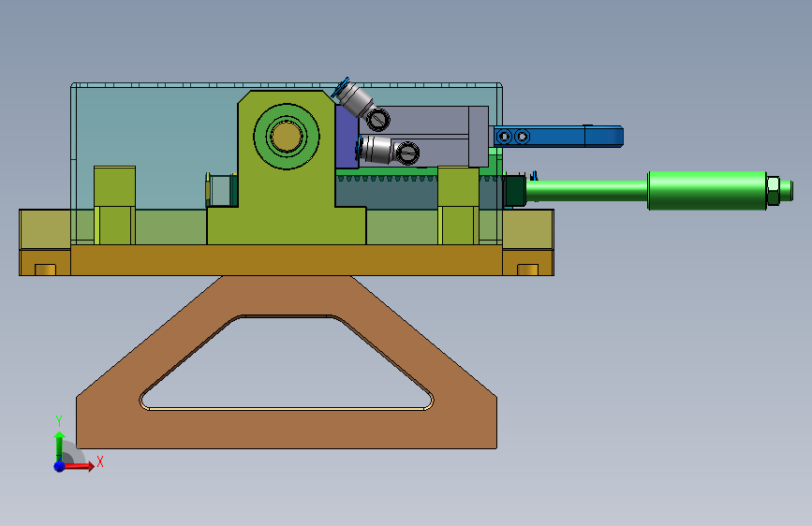Select the lower horizontal pneumatic fitting

click(388, 150)
